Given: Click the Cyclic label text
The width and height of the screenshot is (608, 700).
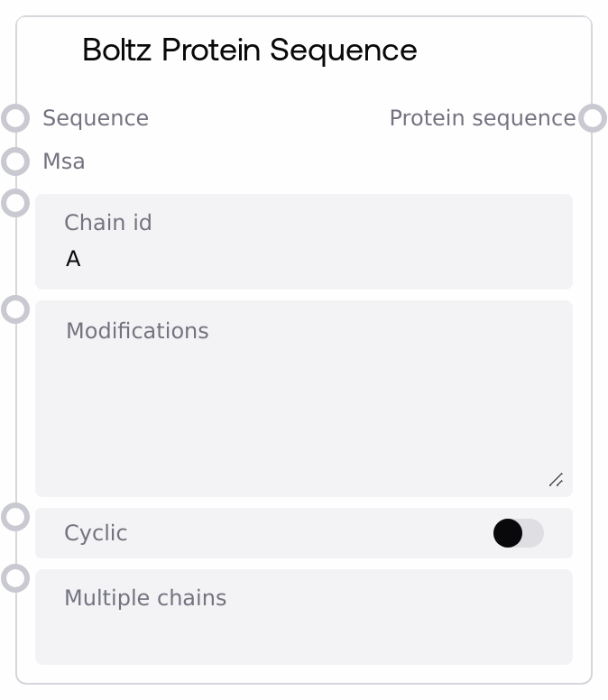Looking at the screenshot, I should coord(96,533).
